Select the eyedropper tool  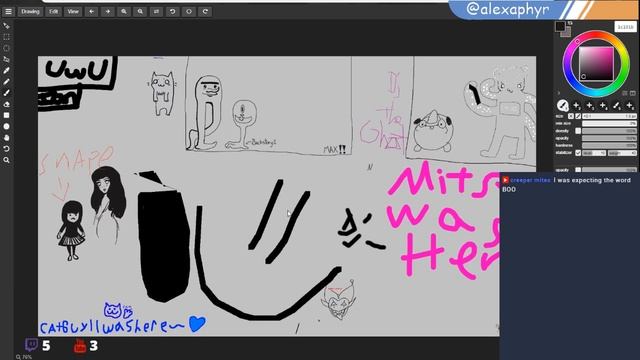[x=7, y=70]
